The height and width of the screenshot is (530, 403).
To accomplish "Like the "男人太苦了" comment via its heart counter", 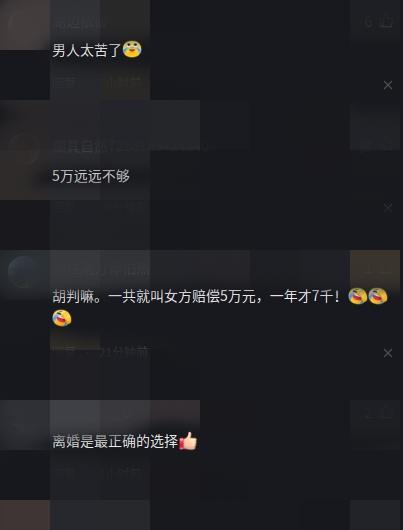I will coord(379,23).
